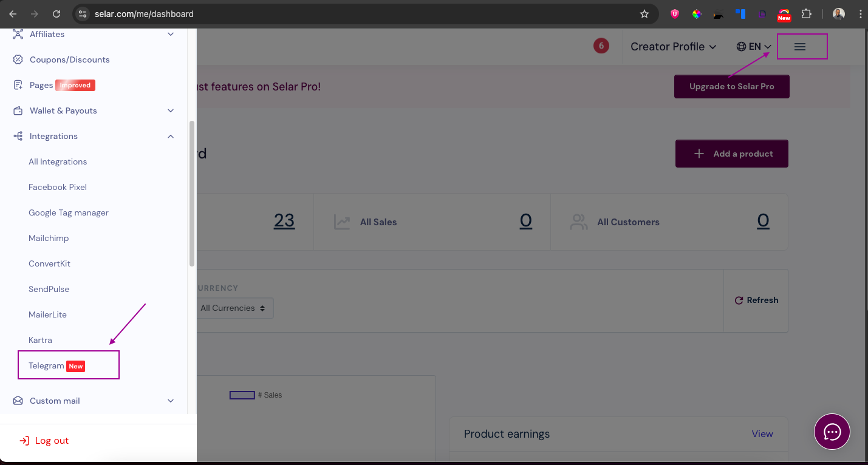Open Mailchimp integration
Viewport: 868px width, 465px height.
49,238
